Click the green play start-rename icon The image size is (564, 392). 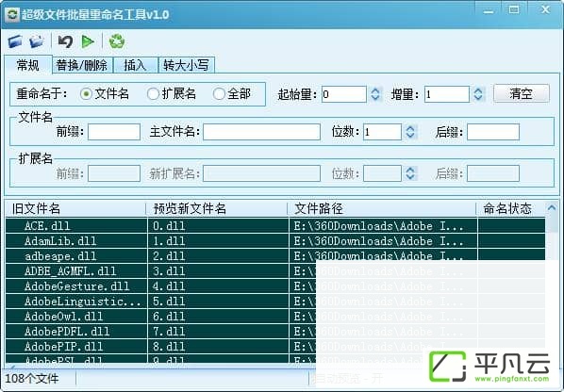[x=88, y=41]
